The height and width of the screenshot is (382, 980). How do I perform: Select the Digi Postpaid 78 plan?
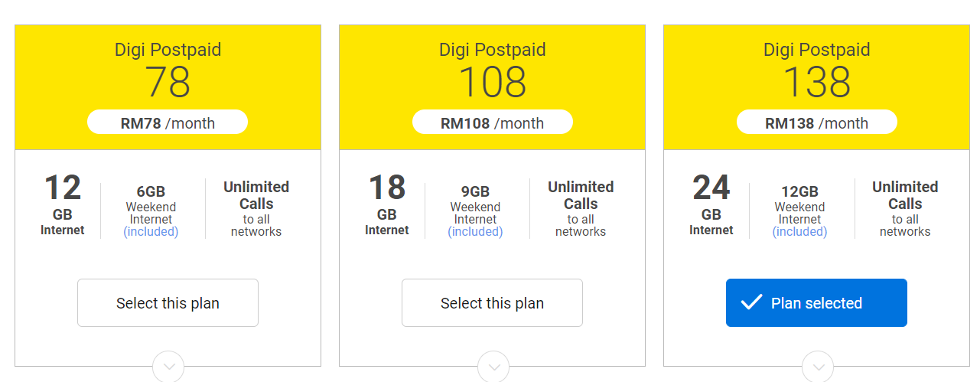pyautogui.click(x=168, y=303)
